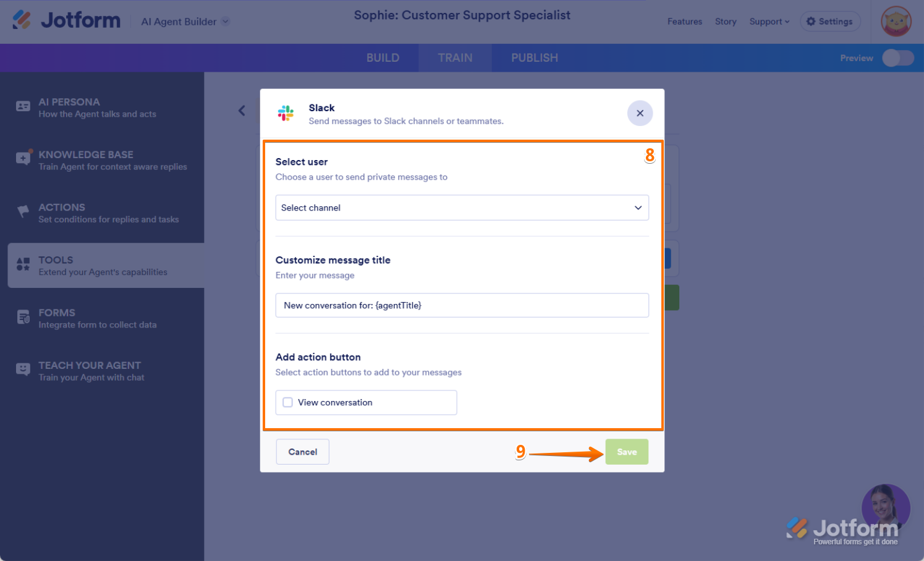Switch to the PUBLISH tab
Viewport: 924px width, 561px height.
point(534,58)
